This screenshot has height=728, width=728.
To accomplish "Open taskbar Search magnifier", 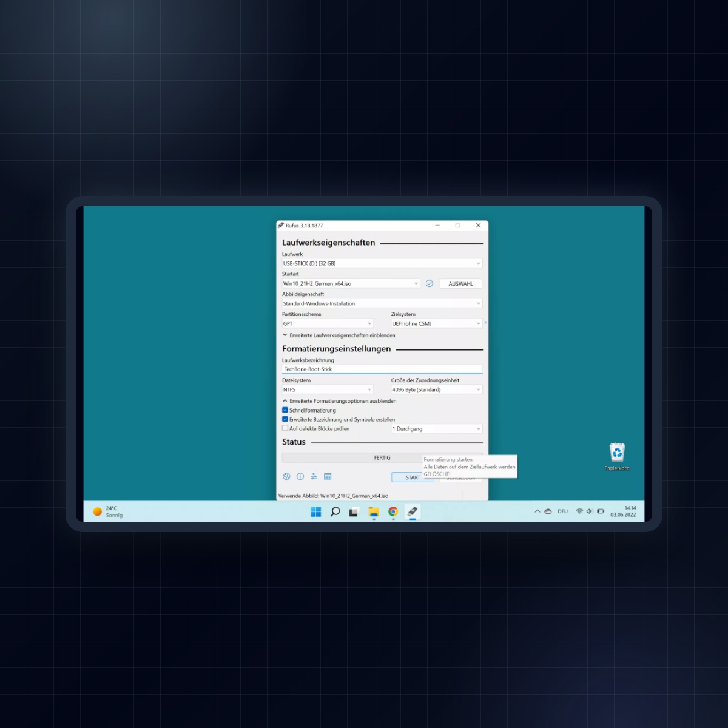I will (335, 512).
